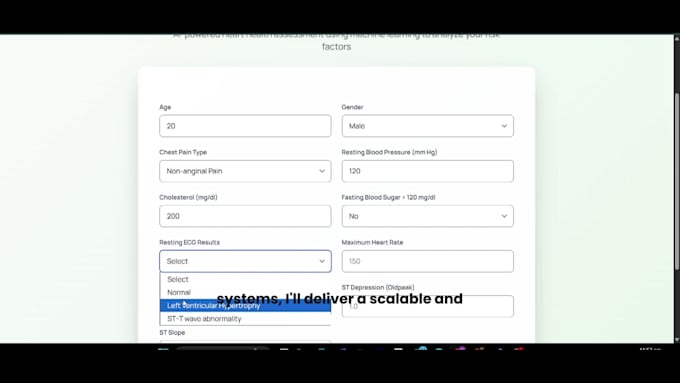Click the ST Depression (Oldpeak) field
Screen dimensions: 680x383
pos(428,306)
